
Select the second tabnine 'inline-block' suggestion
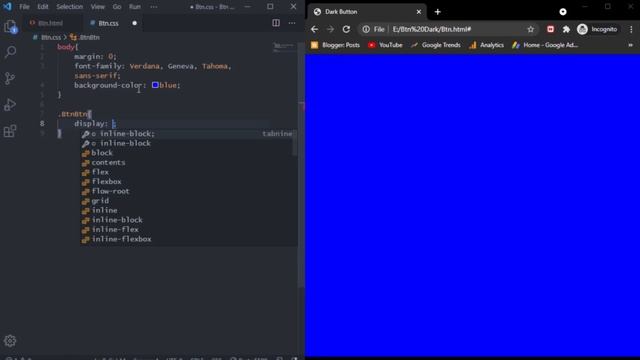187,143
